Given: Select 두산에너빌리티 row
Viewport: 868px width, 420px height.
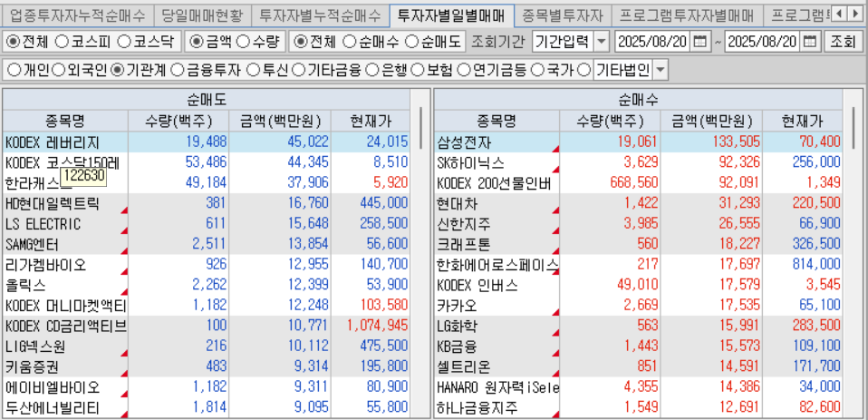Looking at the screenshot, I should pyautogui.click(x=207, y=408).
